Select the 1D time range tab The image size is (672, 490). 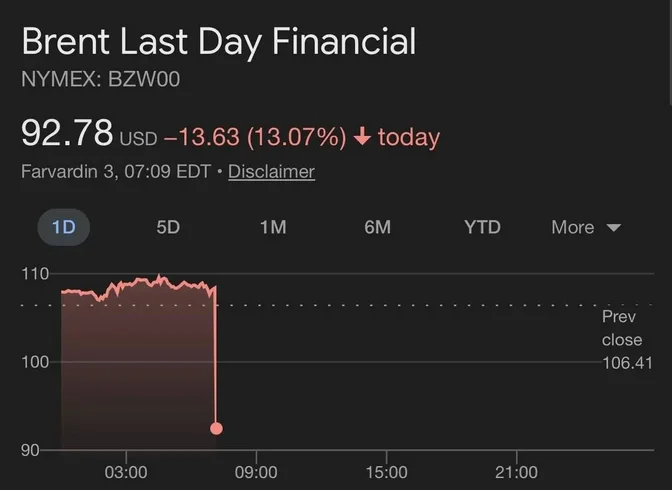(63, 227)
